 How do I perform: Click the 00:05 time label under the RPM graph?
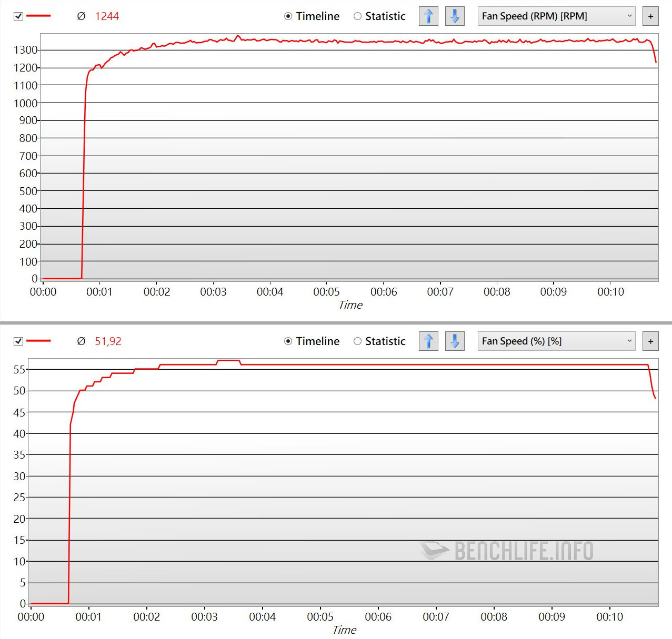(326, 292)
